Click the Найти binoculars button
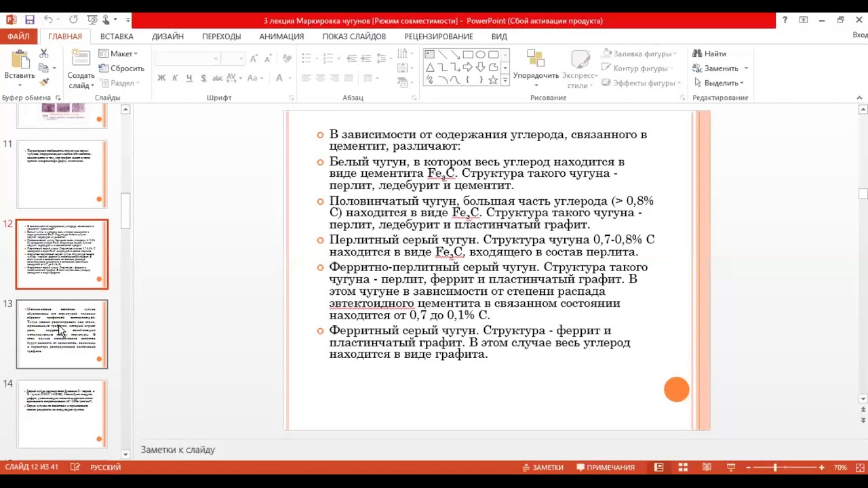 709,54
